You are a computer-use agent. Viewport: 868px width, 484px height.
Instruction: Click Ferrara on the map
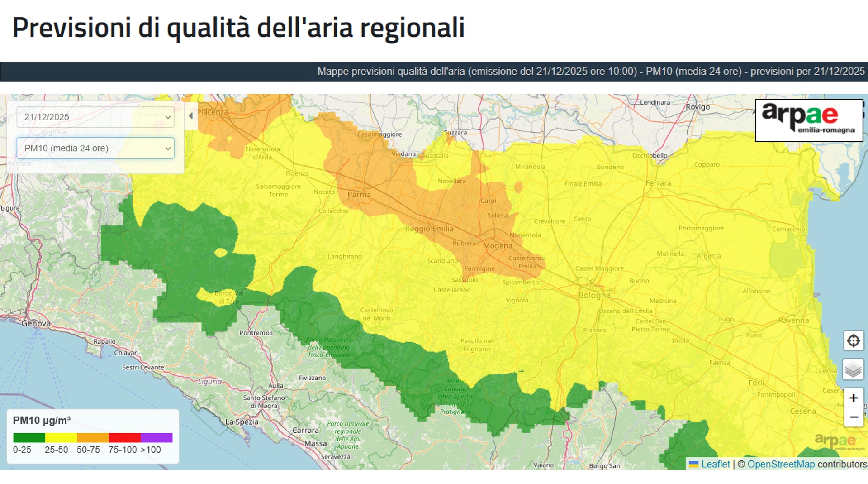[x=658, y=183]
